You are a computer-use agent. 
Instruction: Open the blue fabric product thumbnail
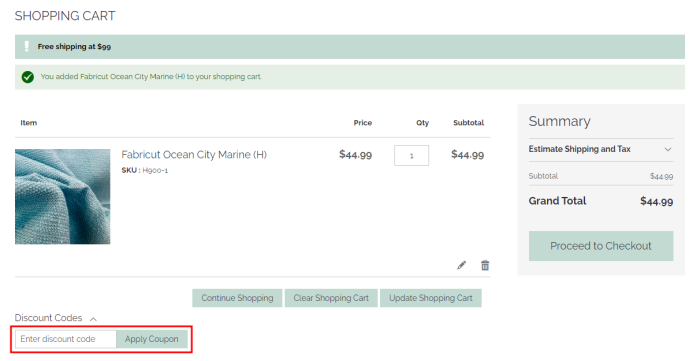pyautogui.click(x=62, y=197)
